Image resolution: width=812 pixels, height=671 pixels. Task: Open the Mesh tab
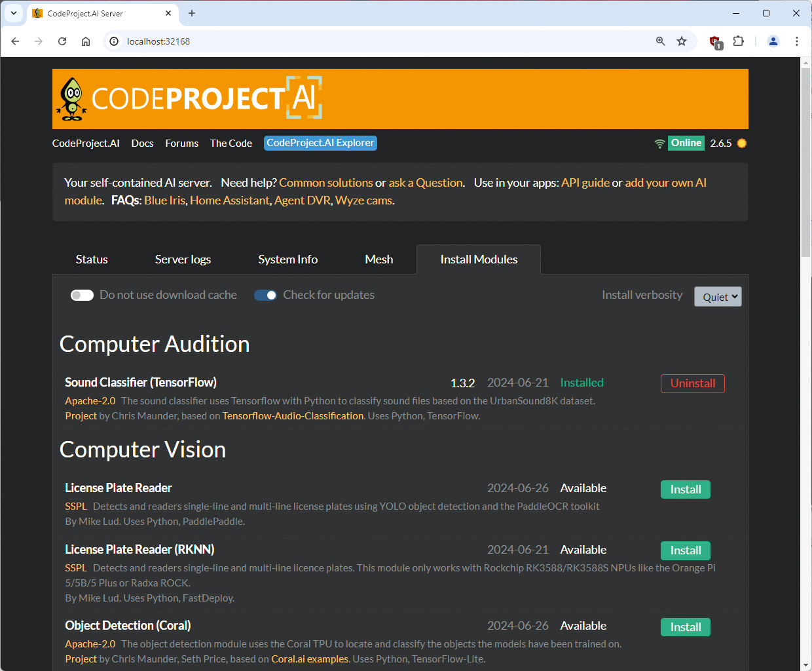coord(379,259)
